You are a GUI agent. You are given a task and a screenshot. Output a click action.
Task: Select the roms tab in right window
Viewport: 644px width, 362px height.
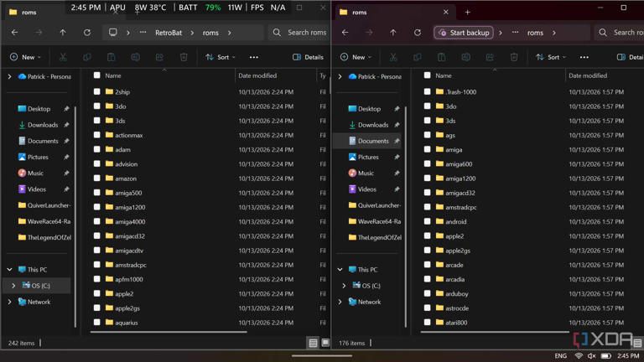tap(394, 13)
